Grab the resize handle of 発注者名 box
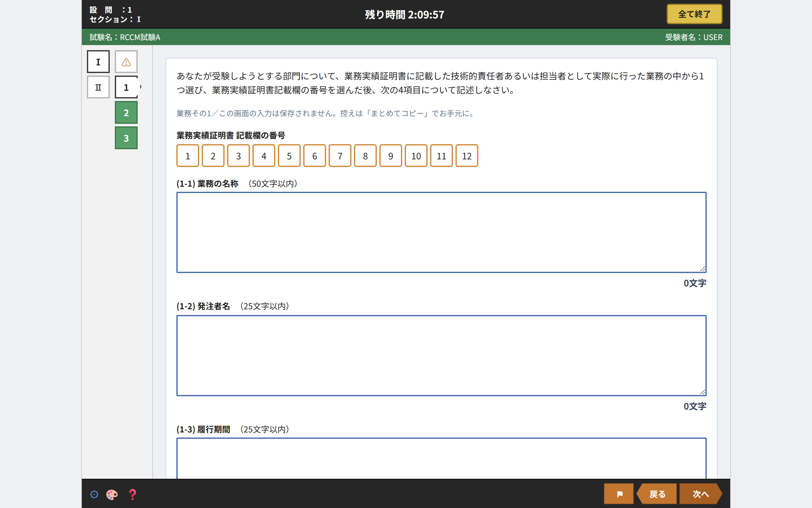 point(703,392)
